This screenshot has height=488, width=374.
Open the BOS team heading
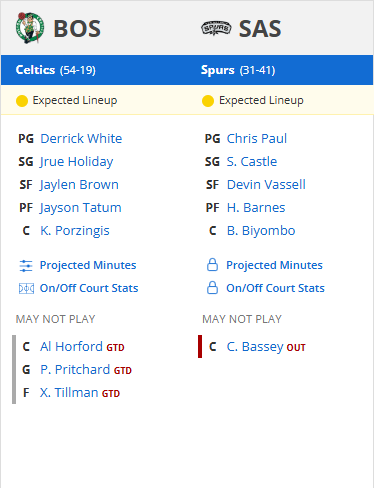coord(77,29)
